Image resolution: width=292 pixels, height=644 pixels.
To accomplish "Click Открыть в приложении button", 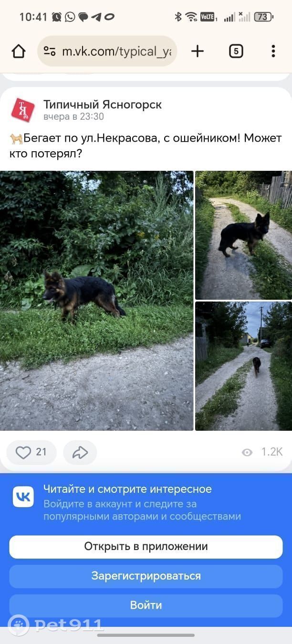I will 146,547.
